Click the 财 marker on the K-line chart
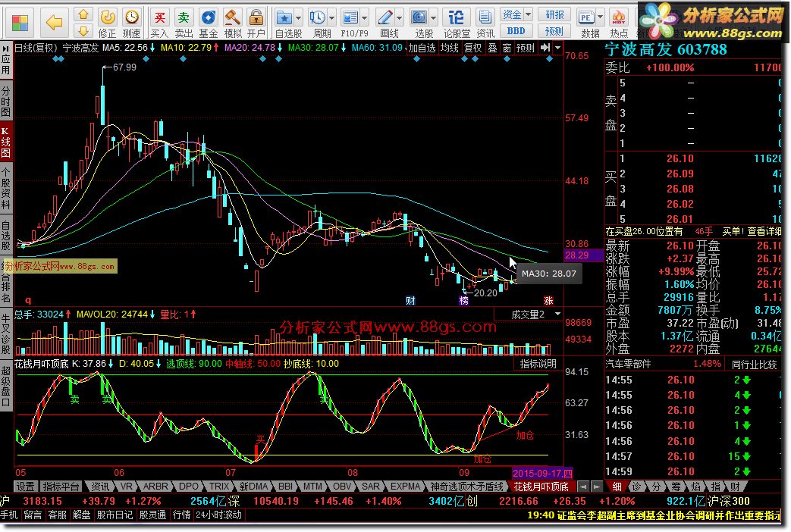The image size is (791, 532). (x=410, y=301)
